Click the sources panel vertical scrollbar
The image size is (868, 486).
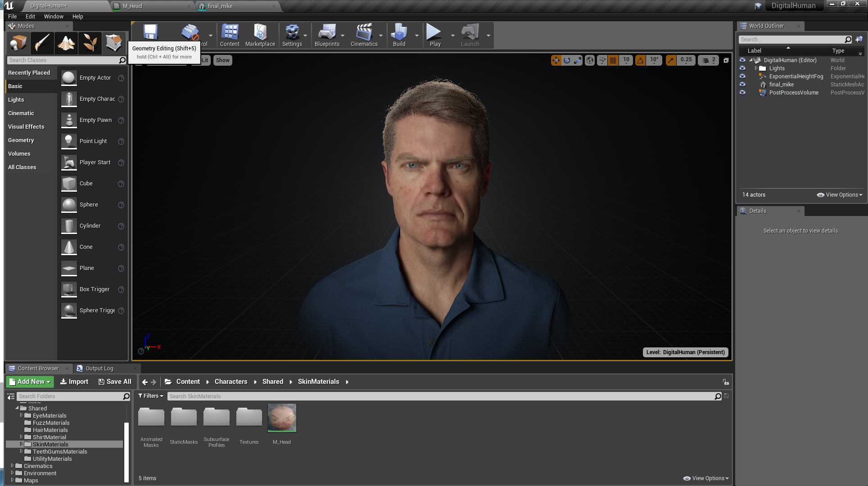coord(127,452)
